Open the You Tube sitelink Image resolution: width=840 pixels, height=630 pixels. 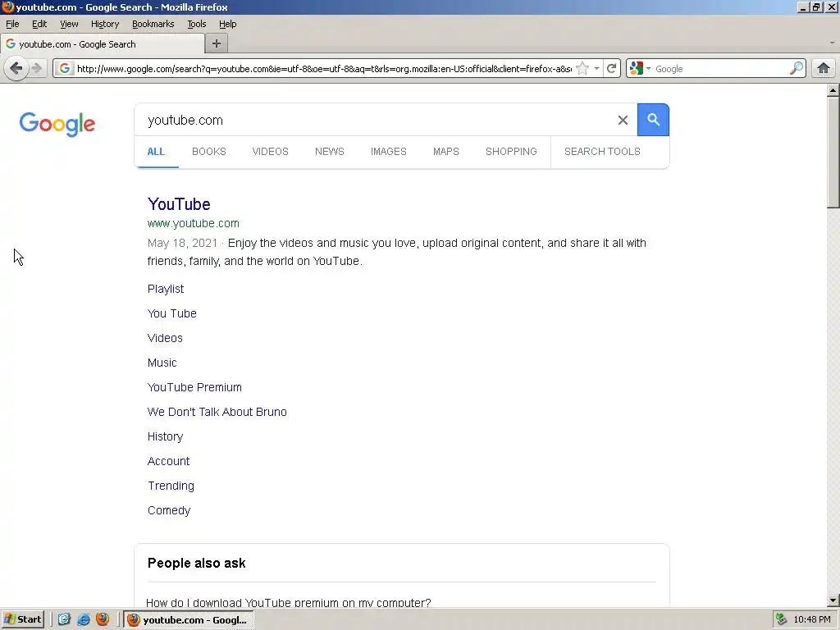pos(172,313)
